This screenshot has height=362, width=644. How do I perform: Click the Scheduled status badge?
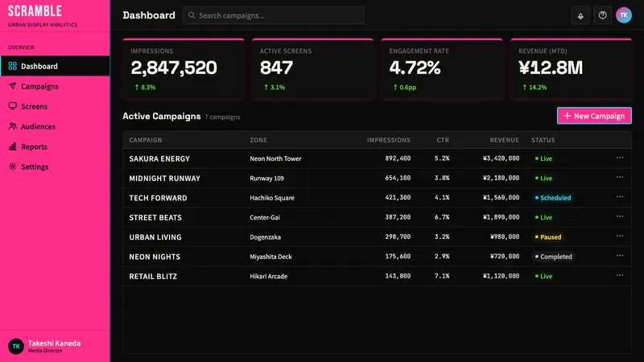coord(553,198)
